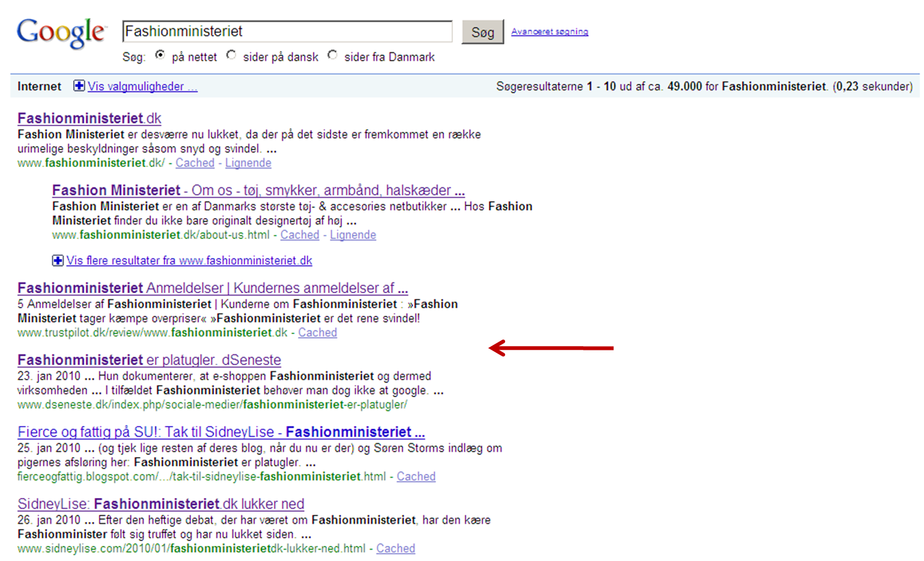
Task: Click the Søg button
Action: pos(483,32)
